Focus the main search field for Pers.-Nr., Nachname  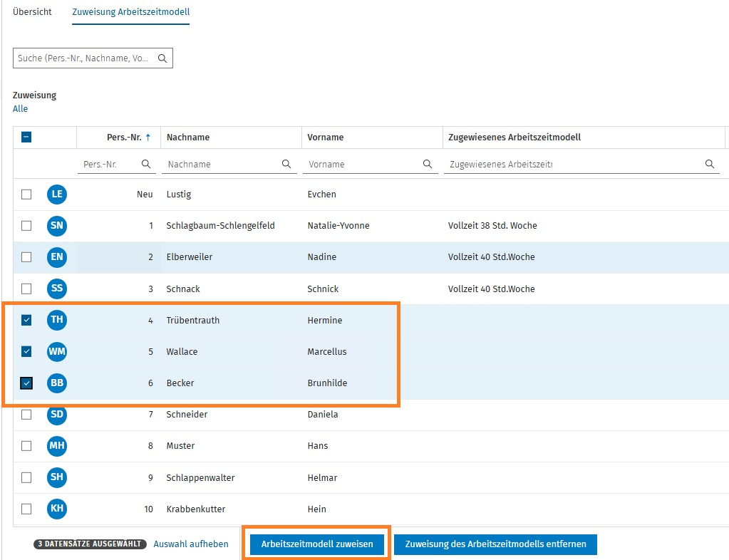[x=93, y=58]
